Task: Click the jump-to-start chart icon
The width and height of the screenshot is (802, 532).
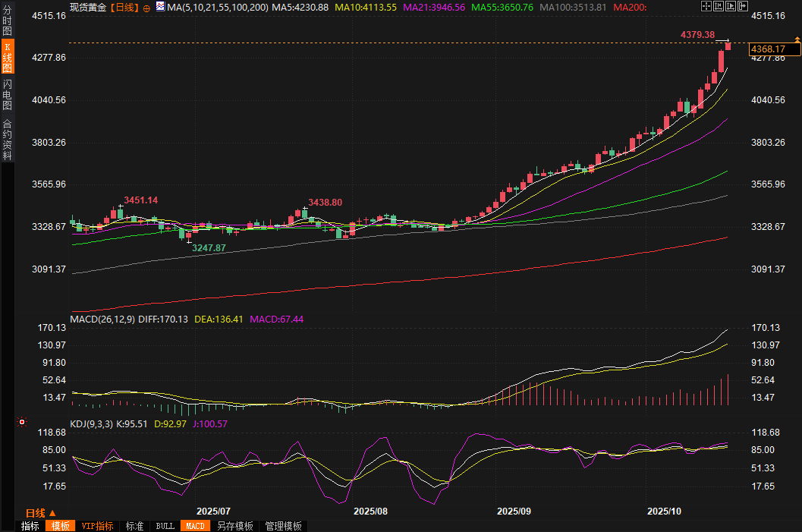Action: click(719, 7)
